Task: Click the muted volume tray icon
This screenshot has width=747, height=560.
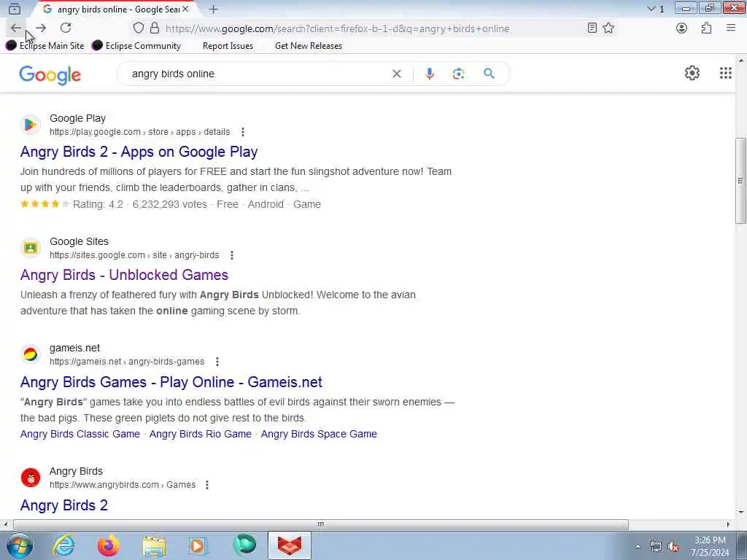Action: coord(673,547)
